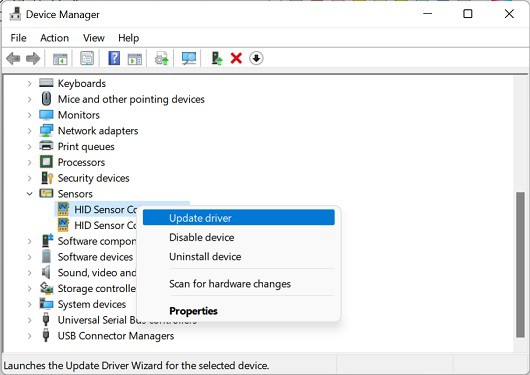
Task: Choose Update driver in context menu
Action: pos(239,218)
